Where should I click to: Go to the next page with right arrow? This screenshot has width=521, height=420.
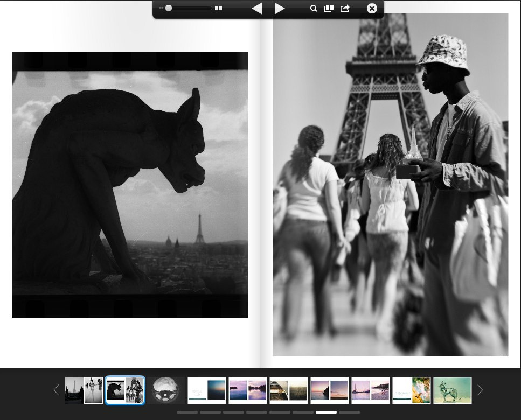click(279, 9)
